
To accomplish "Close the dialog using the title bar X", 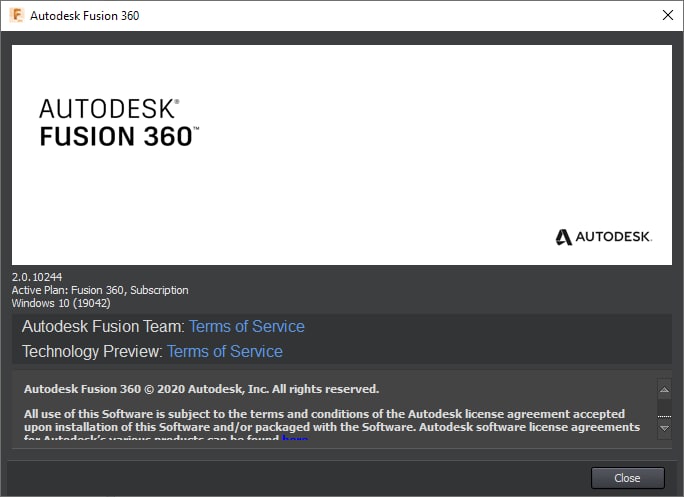I will click(x=667, y=15).
